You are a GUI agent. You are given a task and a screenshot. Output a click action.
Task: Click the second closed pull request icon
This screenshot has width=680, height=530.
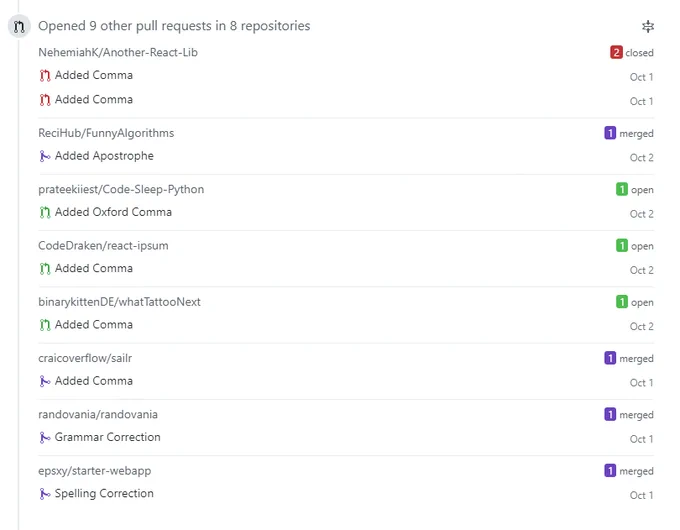(45, 100)
